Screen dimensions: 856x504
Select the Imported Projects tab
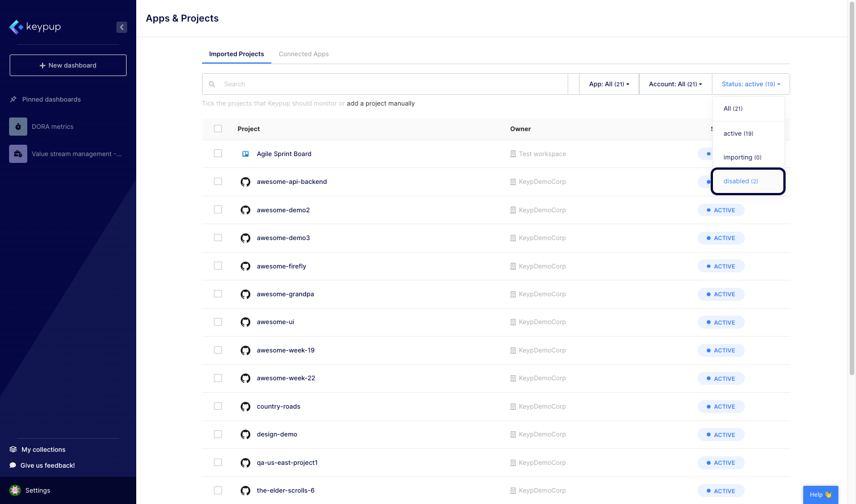[236, 54]
